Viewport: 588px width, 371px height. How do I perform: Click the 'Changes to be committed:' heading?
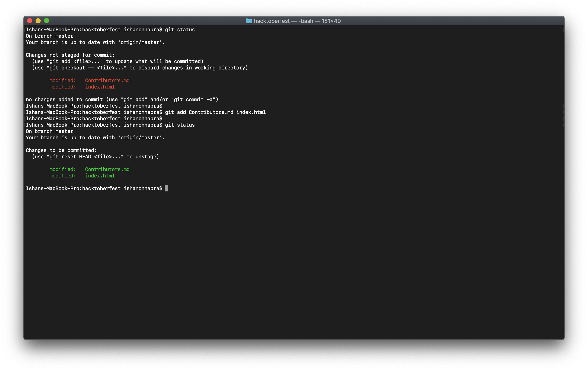[x=61, y=150]
